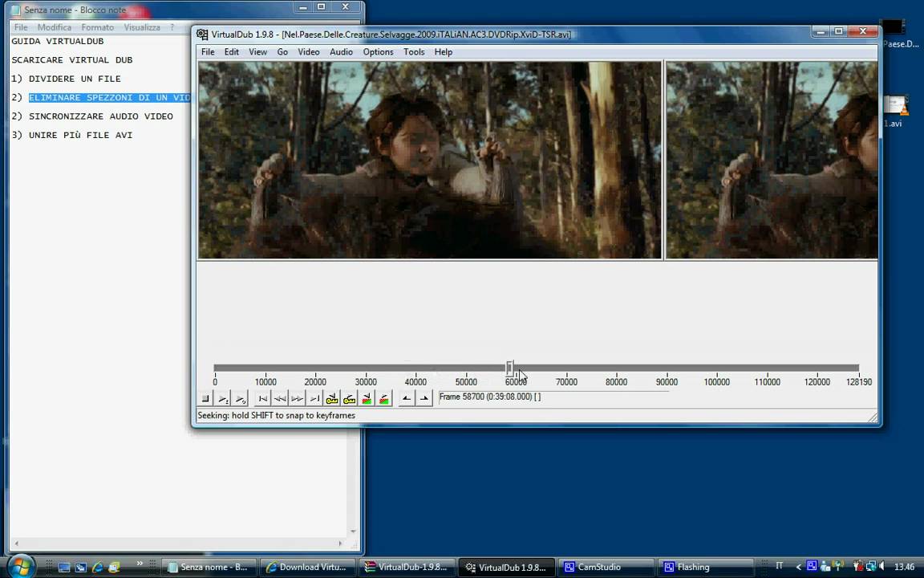This screenshot has height=578, width=924.
Task: Open the Video menu in VirtualDub
Action: (x=308, y=52)
